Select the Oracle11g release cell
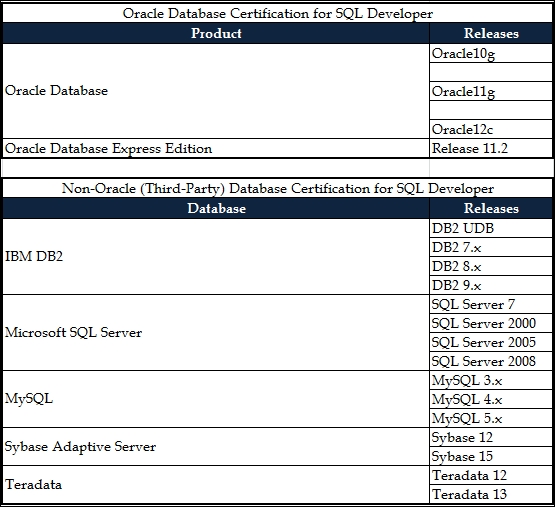 [x=491, y=91]
